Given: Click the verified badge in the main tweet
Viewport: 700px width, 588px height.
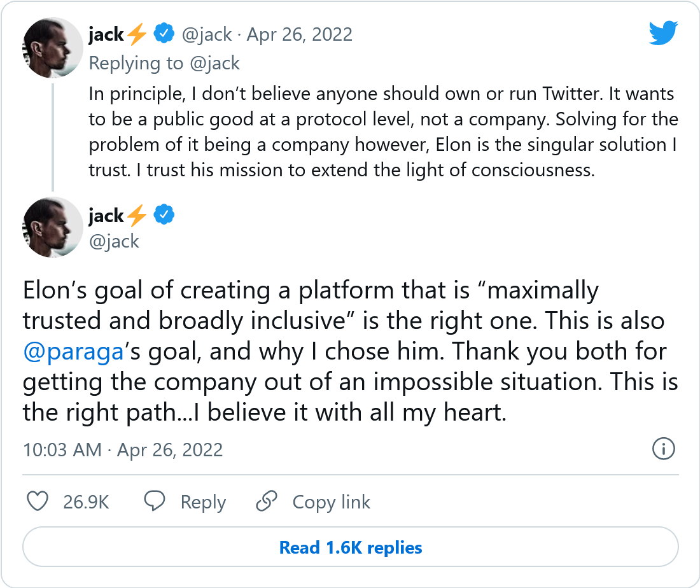Looking at the screenshot, I should (165, 216).
